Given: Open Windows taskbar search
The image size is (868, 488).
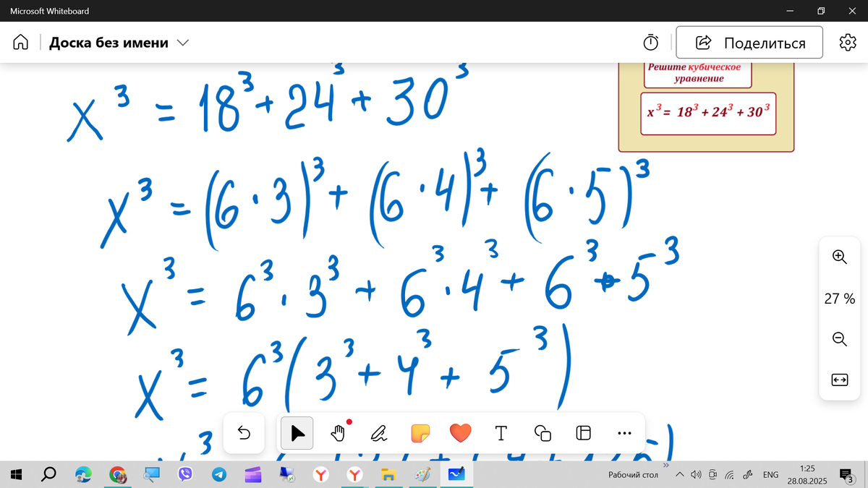Looking at the screenshot, I should (x=49, y=474).
